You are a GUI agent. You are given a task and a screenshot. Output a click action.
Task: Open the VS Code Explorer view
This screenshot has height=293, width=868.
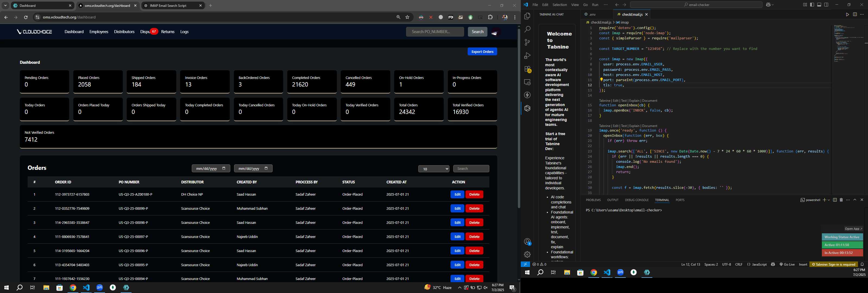tap(527, 16)
